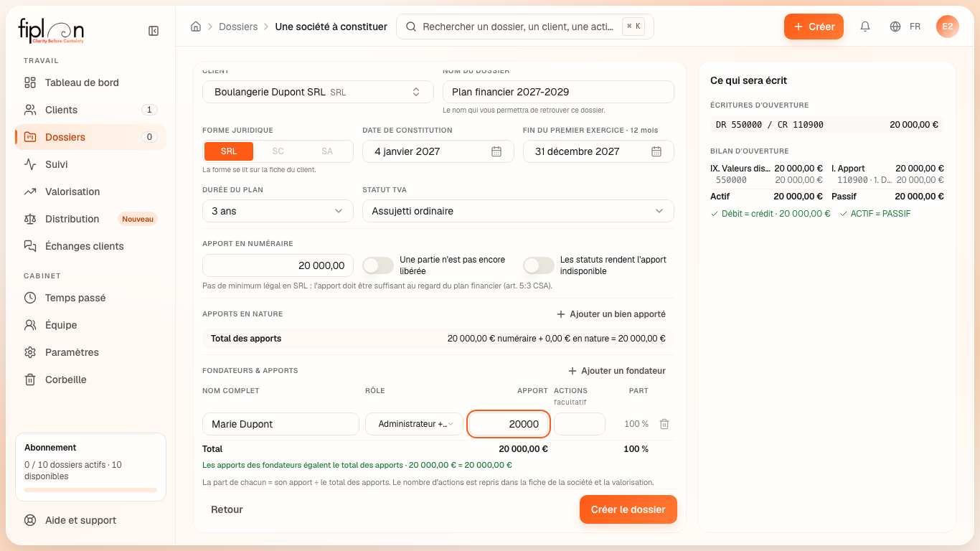This screenshot has width=980, height=551.
Task: Open notifications bell
Action: tap(865, 27)
